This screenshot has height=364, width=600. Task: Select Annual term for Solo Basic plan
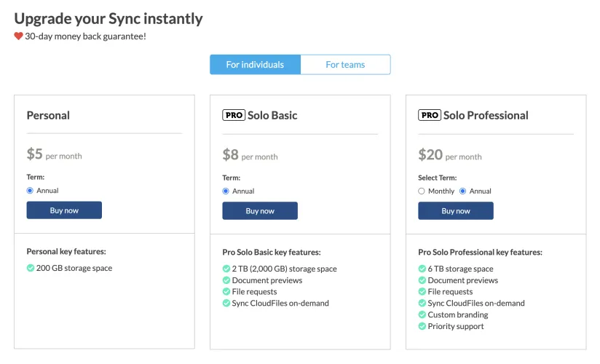pyautogui.click(x=226, y=191)
